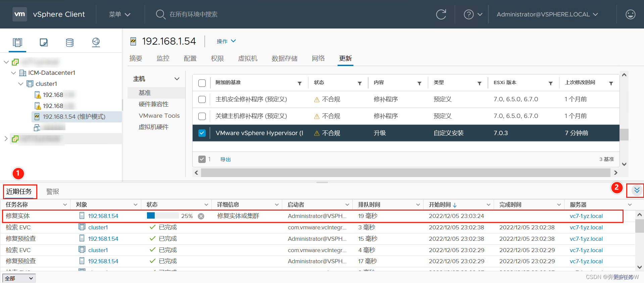Open the vc7-1.yz.local link in the 修复实体 row
Screen dimensions: 644x283
586,216
